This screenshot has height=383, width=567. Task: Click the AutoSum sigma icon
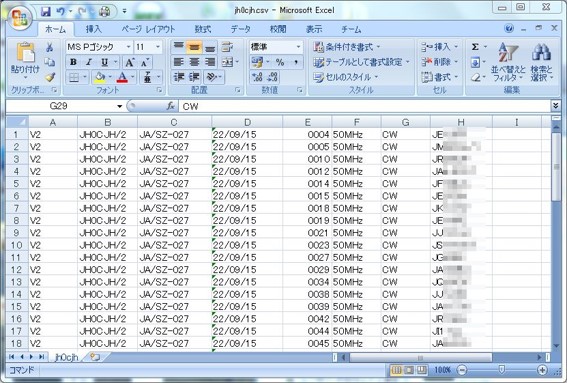click(475, 47)
